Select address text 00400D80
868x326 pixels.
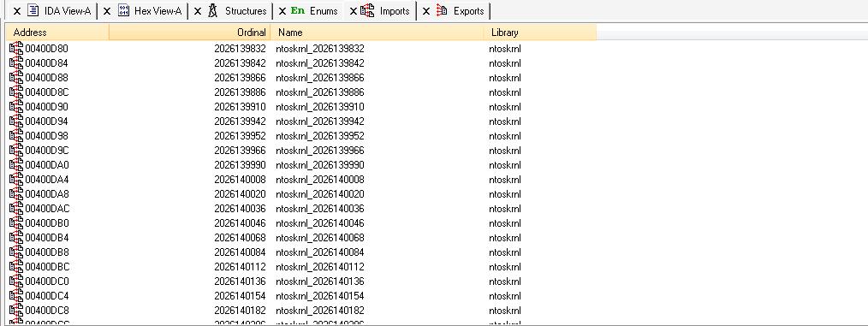[46, 49]
